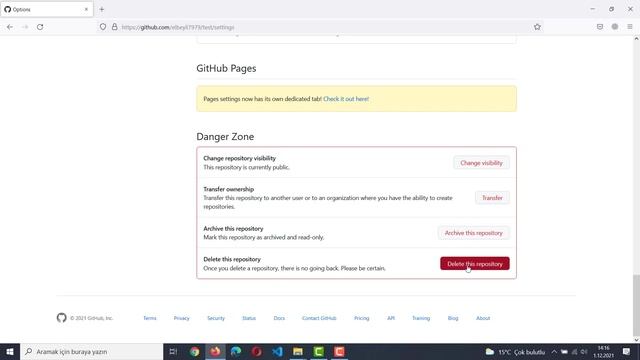640x360 pixels.
Task: Click the red Delete this repository button
Action: coord(475,264)
